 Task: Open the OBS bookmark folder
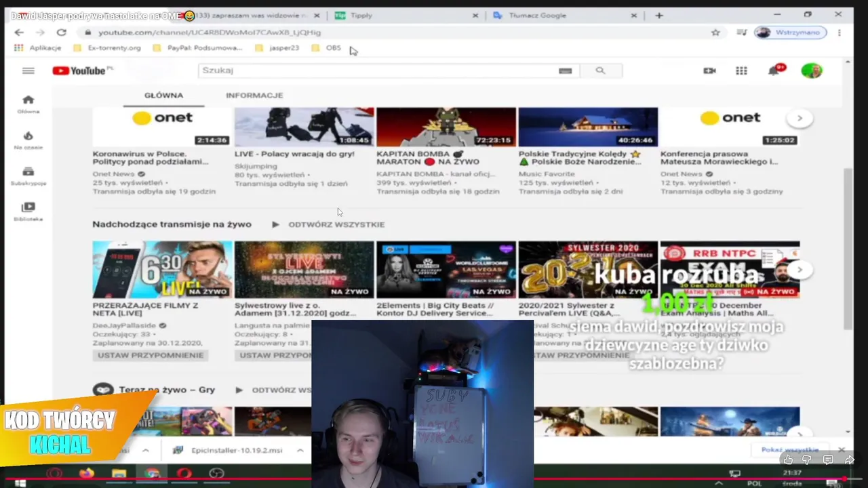(326, 48)
